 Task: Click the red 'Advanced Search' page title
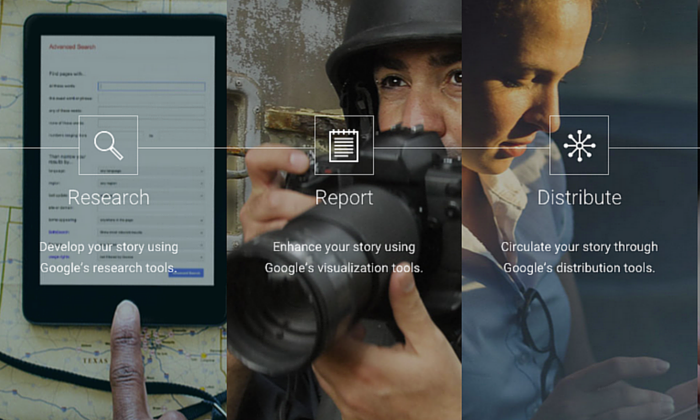point(74,46)
